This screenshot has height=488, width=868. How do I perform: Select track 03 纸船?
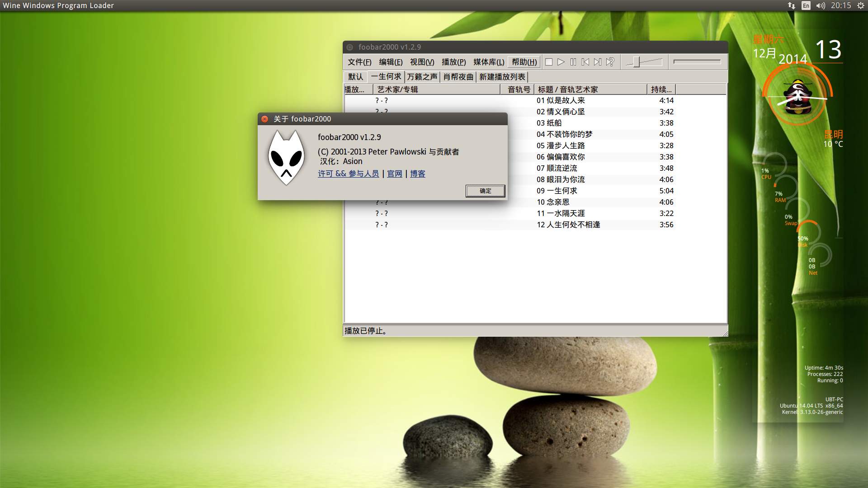coord(549,123)
